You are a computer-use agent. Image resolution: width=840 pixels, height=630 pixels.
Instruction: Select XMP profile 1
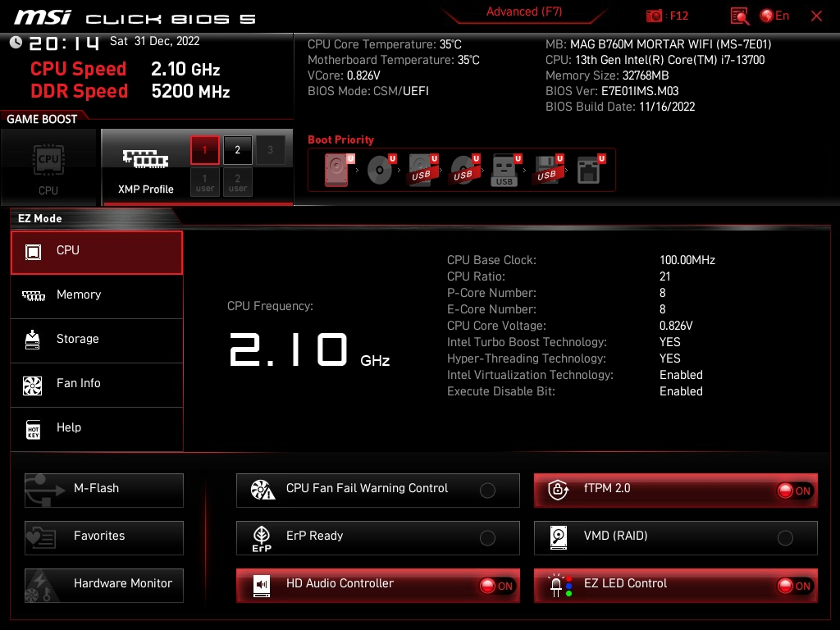(204, 150)
